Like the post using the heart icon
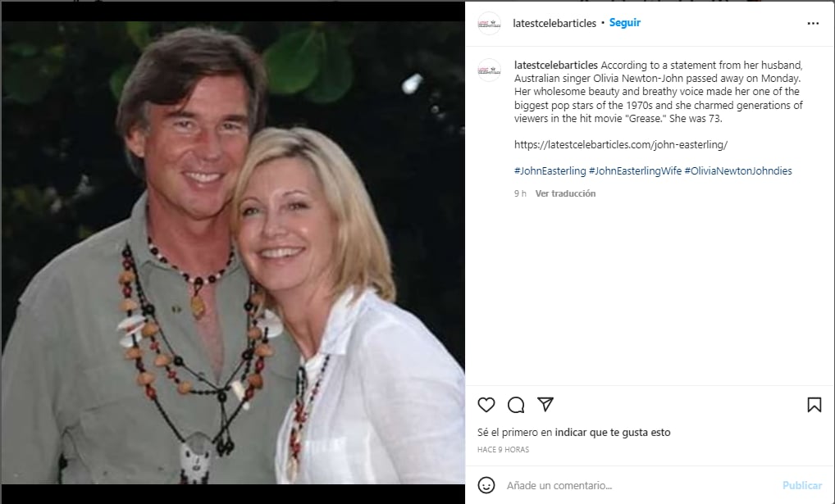Image resolution: width=835 pixels, height=504 pixels. (486, 404)
